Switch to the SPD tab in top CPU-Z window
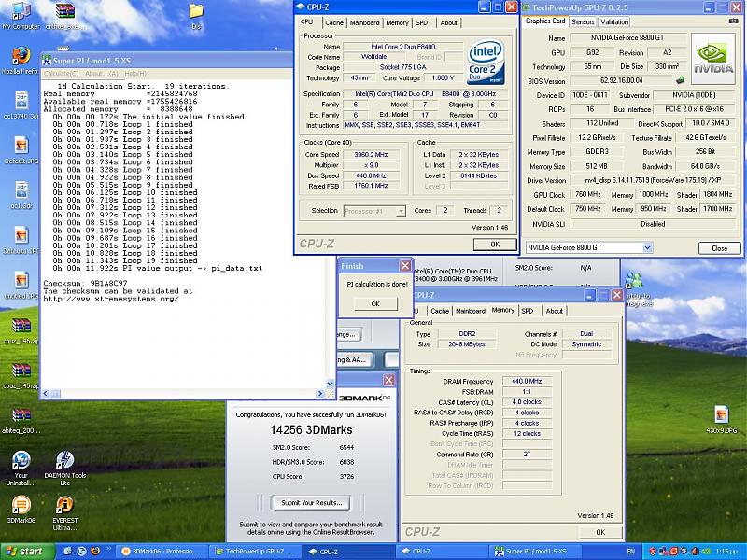Image resolution: width=747 pixels, height=560 pixels. tap(422, 22)
